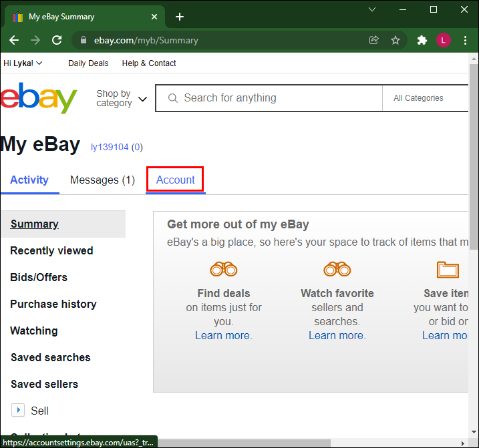479x448 pixels.
Task: Open Watching in sidebar
Action: point(34,330)
